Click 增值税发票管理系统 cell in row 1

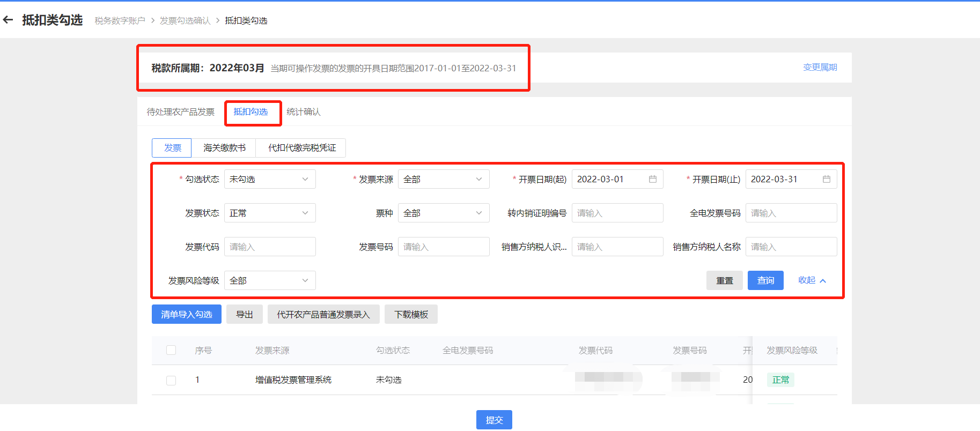coord(293,380)
